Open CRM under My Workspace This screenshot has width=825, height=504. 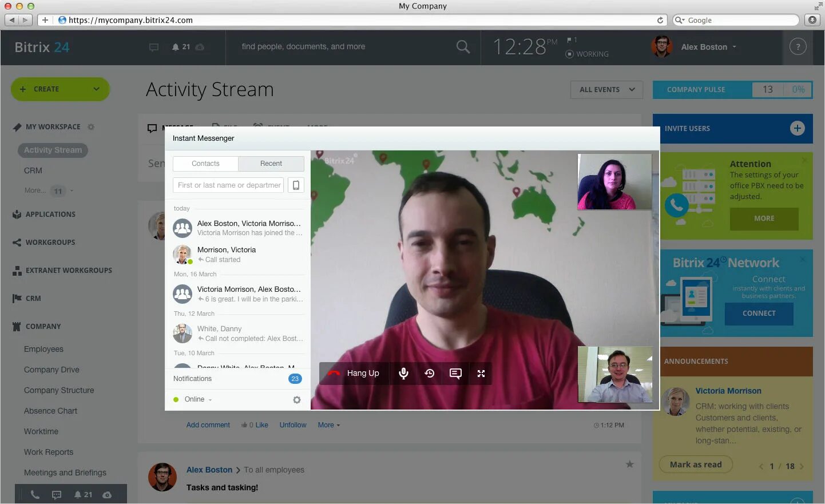point(33,170)
